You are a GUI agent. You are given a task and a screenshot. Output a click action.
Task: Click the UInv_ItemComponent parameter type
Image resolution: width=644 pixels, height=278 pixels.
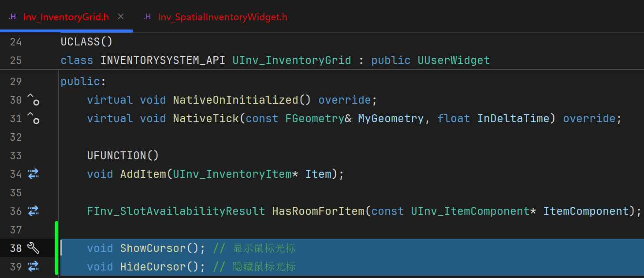(x=470, y=211)
